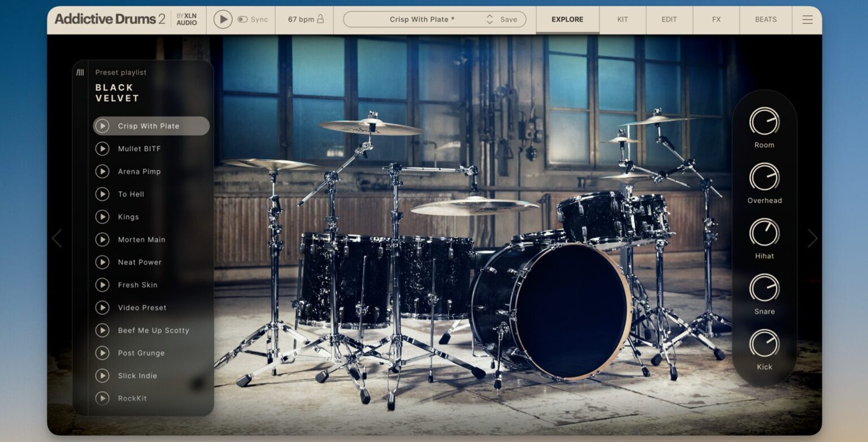The image size is (868, 442).
Task: Switch to the KIT tab
Action: (622, 19)
